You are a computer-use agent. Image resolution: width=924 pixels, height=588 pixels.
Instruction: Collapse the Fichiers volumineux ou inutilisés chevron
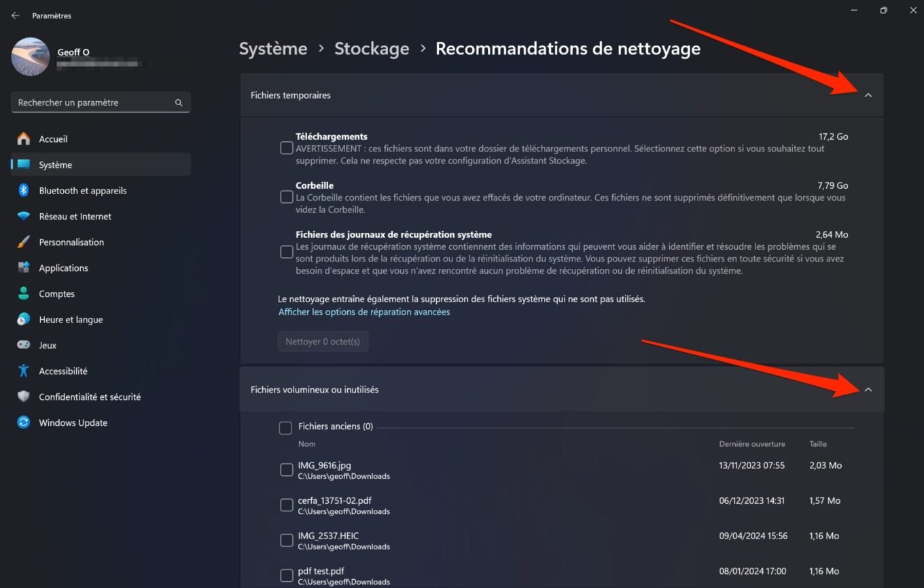[868, 390]
